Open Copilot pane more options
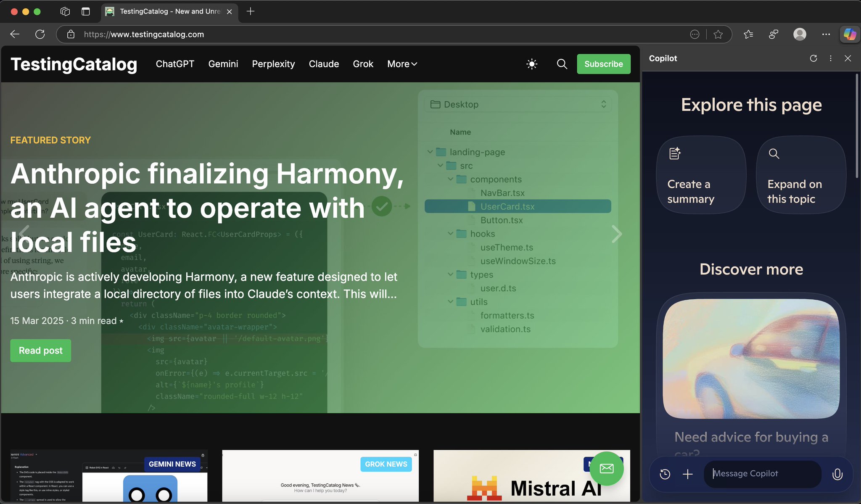The width and height of the screenshot is (861, 504). pos(831,58)
